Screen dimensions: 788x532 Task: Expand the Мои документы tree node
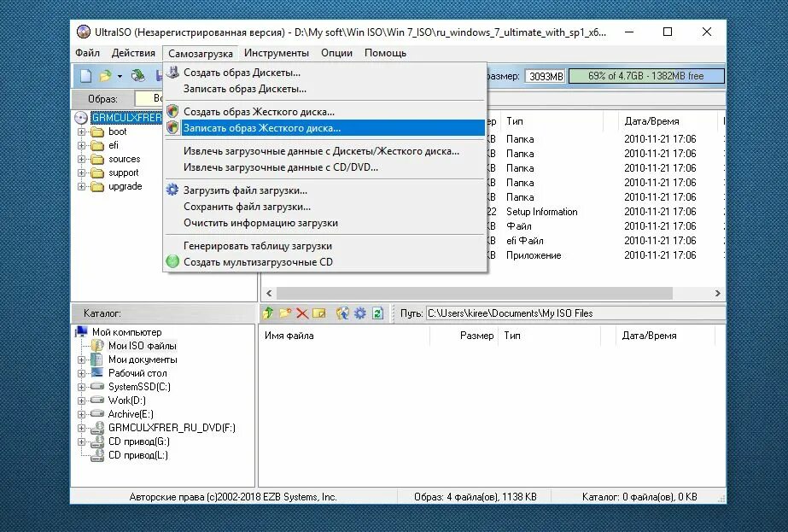[x=81, y=360]
